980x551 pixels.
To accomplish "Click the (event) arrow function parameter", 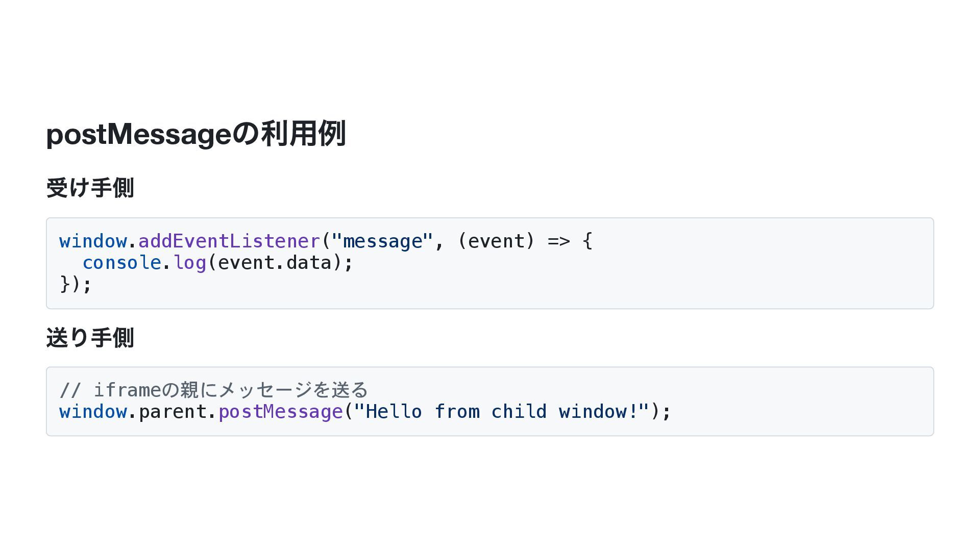I will click(497, 241).
